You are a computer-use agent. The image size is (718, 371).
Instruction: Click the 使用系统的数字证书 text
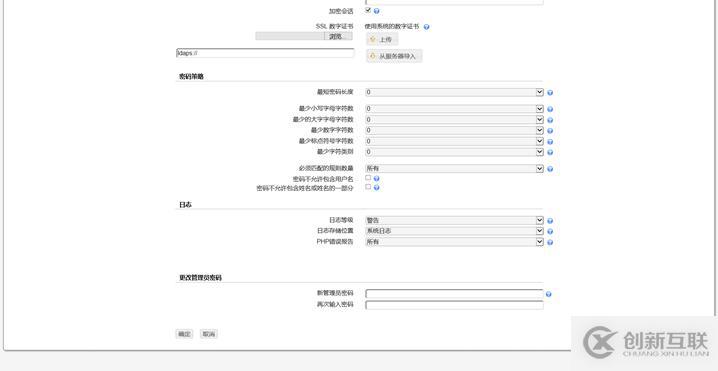392,27
